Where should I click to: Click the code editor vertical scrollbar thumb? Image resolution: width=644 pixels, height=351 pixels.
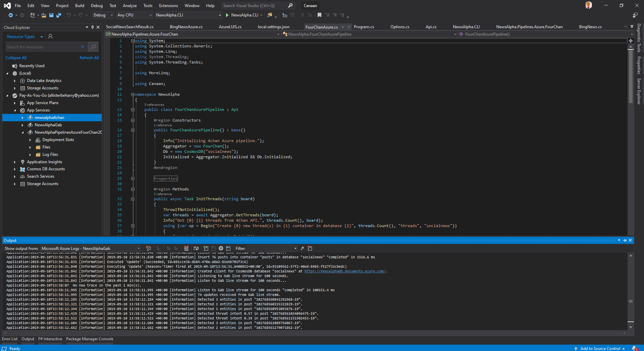pos(631,76)
